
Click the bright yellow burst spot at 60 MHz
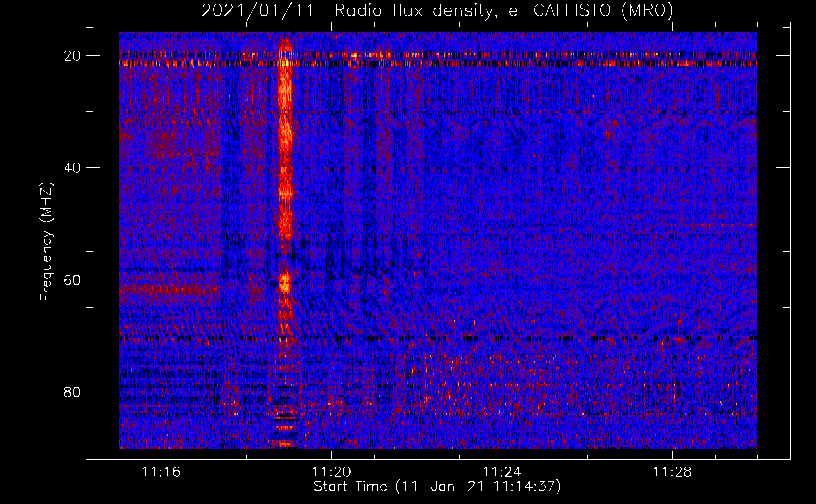click(x=285, y=283)
